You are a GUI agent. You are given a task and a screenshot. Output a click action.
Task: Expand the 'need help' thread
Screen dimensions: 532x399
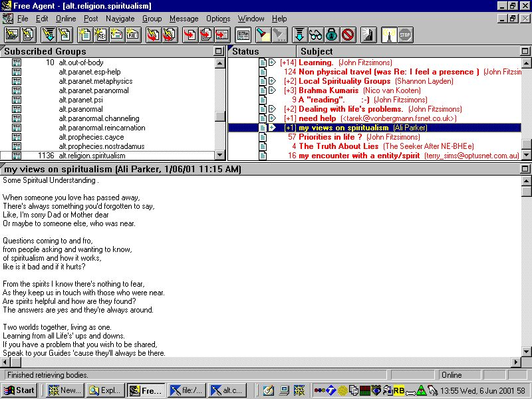tap(272, 118)
